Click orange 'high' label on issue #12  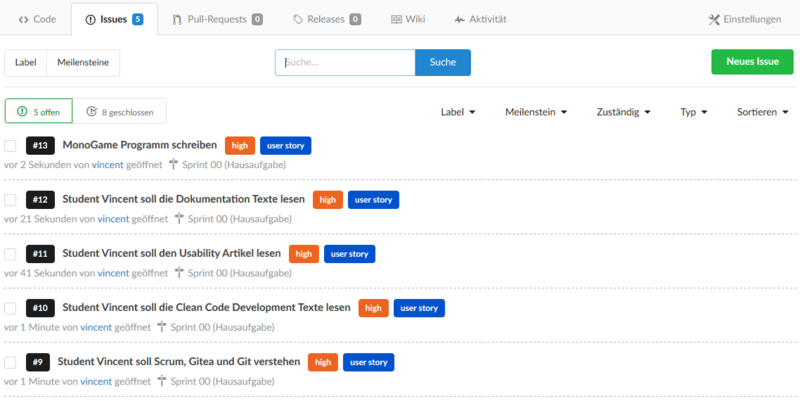coord(327,200)
